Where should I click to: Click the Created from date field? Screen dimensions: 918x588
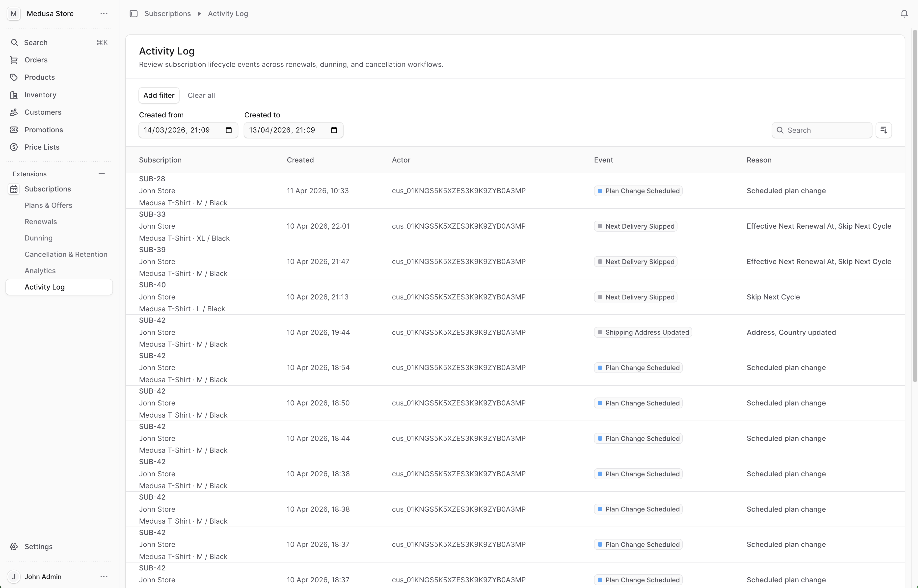pos(188,130)
